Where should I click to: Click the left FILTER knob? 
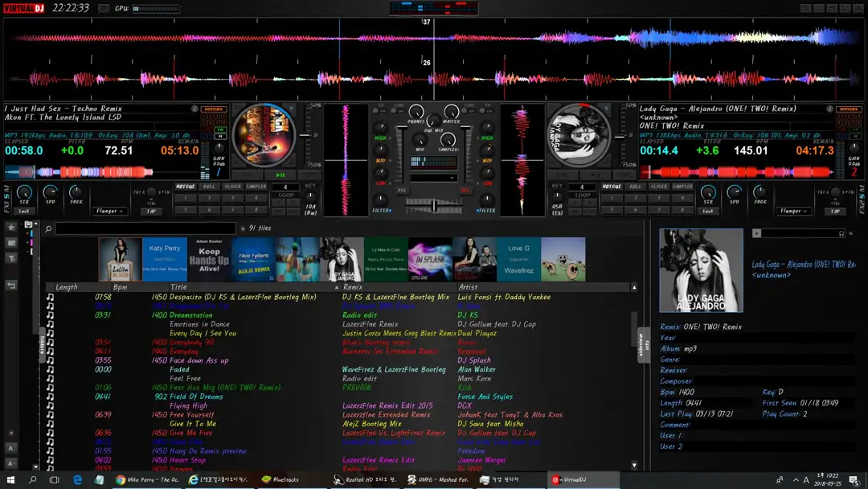click(380, 199)
